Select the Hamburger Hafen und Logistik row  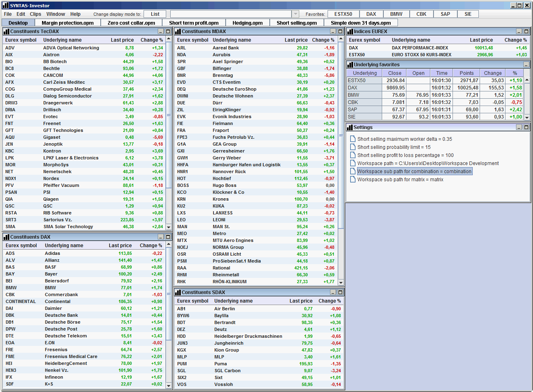point(256,165)
